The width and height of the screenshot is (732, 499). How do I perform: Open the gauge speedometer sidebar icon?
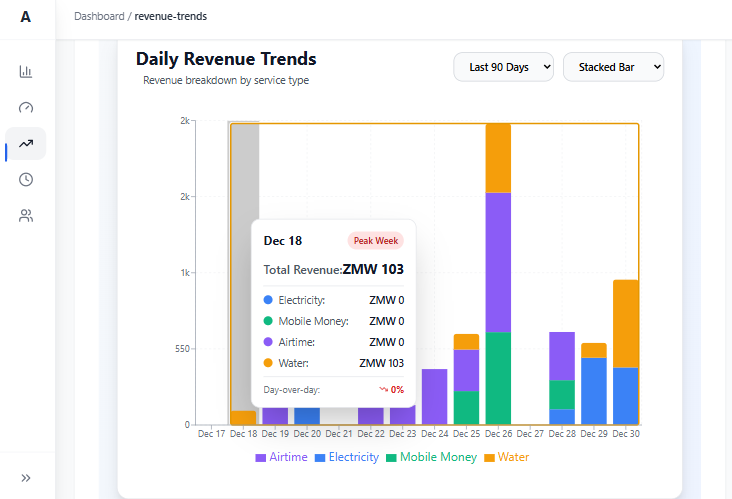[26, 107]
